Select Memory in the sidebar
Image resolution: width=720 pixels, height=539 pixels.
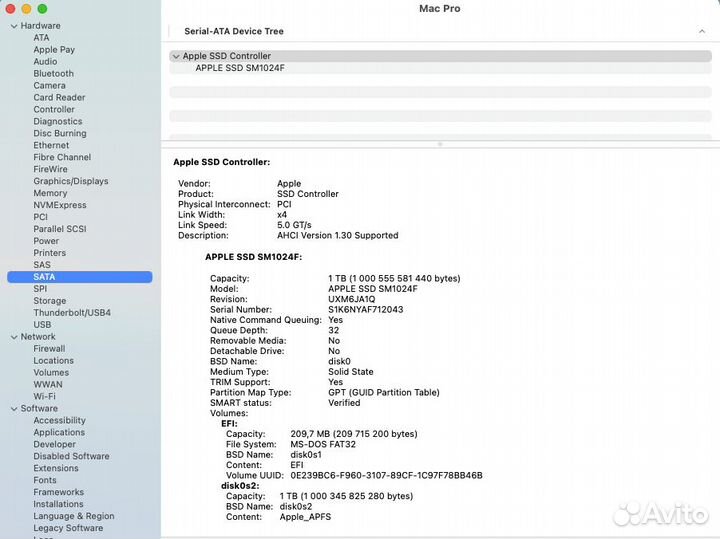[50, 193]
